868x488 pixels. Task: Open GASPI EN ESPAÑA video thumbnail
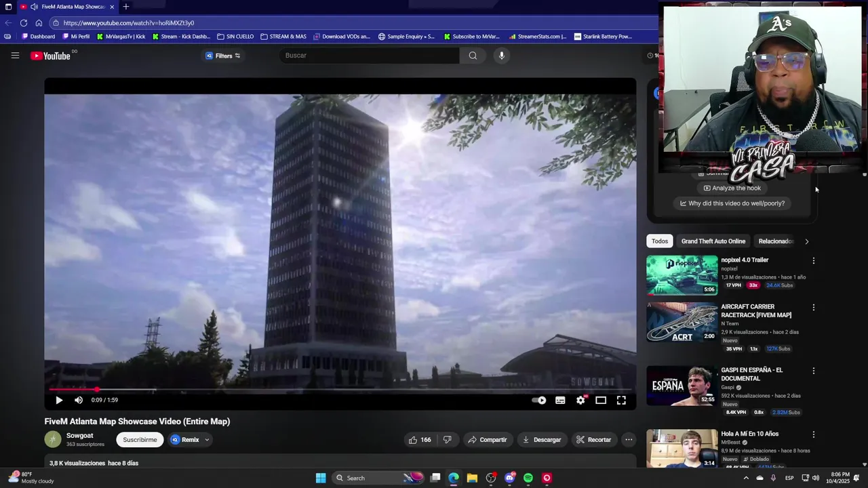coord(682,386)
